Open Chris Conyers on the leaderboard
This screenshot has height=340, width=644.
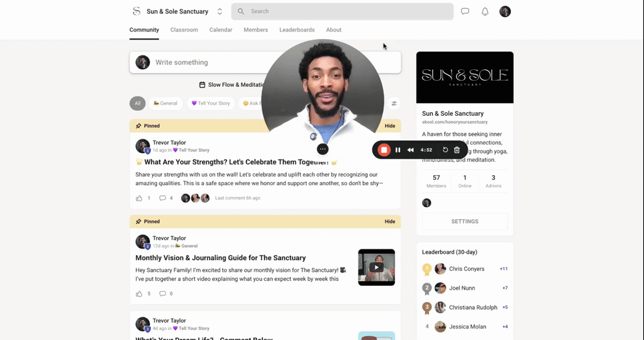click(x=467, y=269)
